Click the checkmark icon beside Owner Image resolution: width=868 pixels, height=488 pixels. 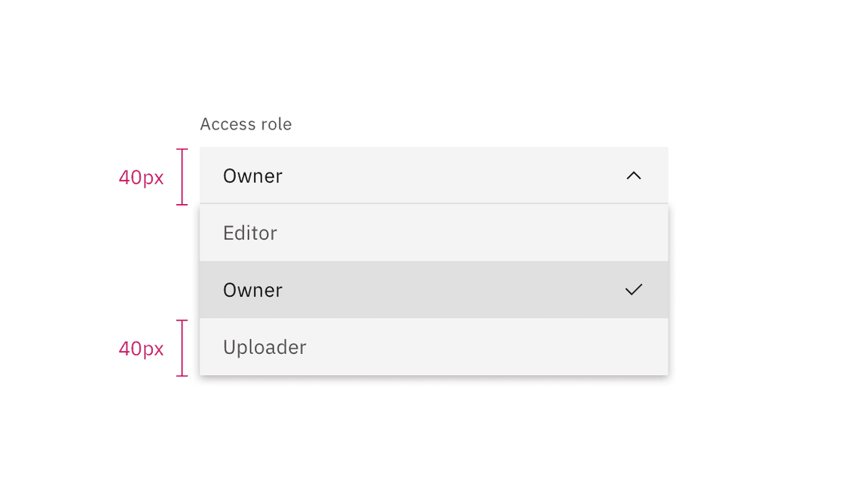634,290
